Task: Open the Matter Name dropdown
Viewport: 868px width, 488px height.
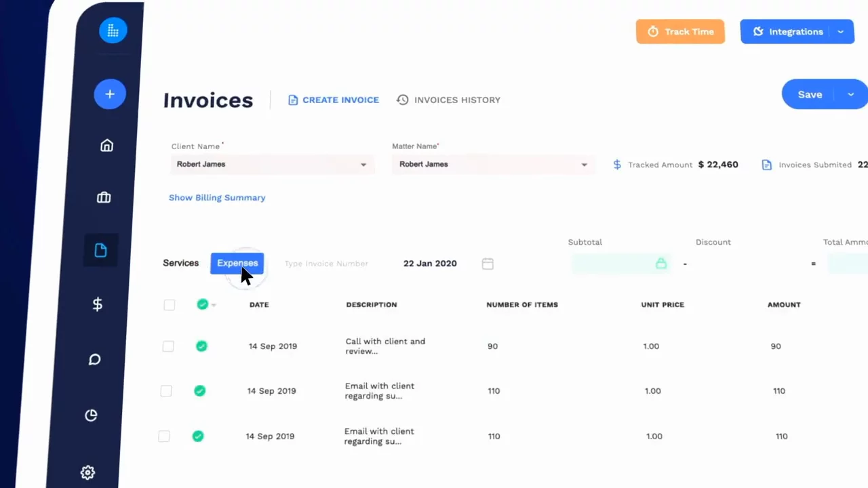Action: (494, 164)
